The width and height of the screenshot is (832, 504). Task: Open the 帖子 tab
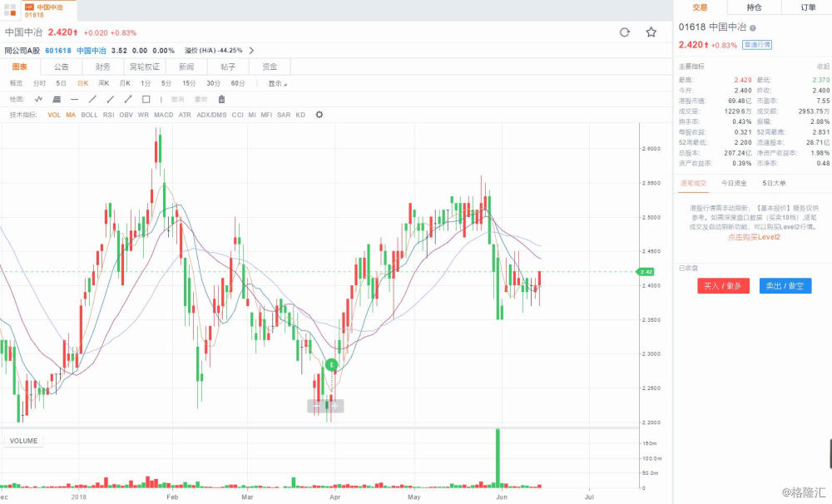(228, 67)
